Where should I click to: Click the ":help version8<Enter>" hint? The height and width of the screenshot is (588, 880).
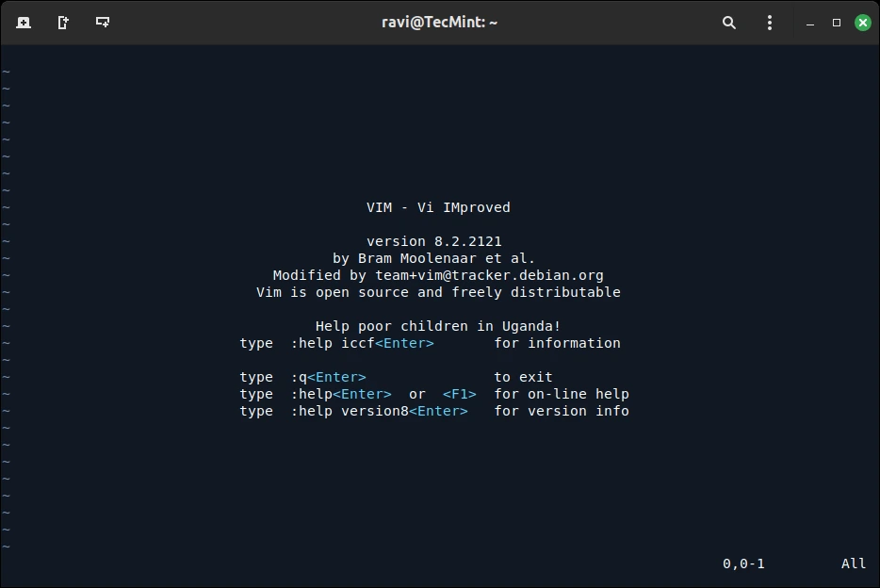[380, 411]
